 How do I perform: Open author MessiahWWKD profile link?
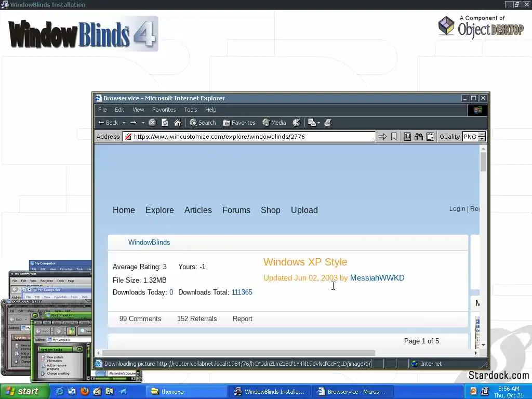(x=377, y=278)
